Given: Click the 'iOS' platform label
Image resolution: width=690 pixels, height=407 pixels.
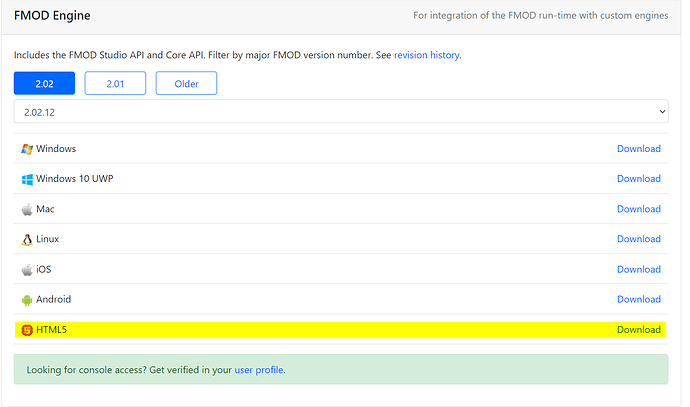Looking at the screenshot, I should (43, 269).
